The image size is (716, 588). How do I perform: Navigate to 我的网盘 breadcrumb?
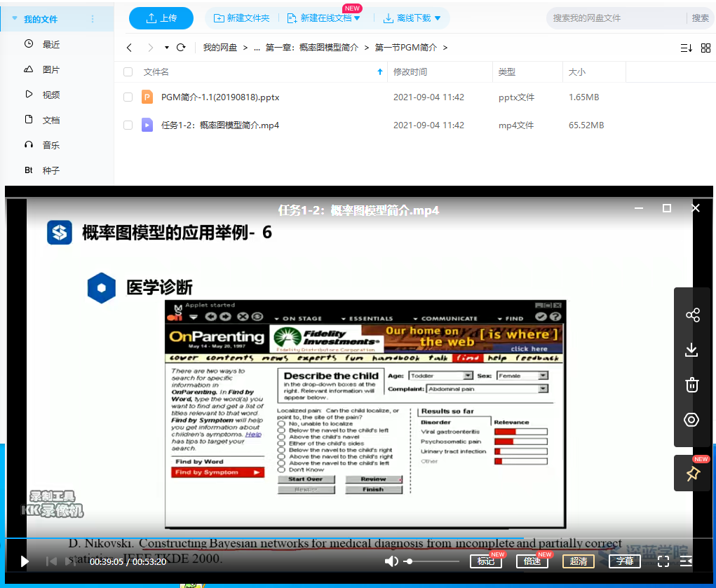(x=220, y=48)
